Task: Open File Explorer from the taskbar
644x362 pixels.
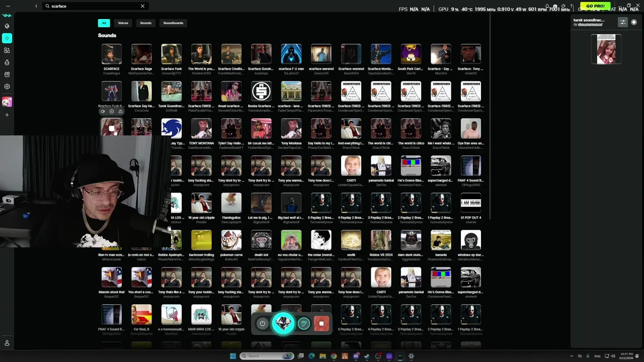Action: point(323,356)
